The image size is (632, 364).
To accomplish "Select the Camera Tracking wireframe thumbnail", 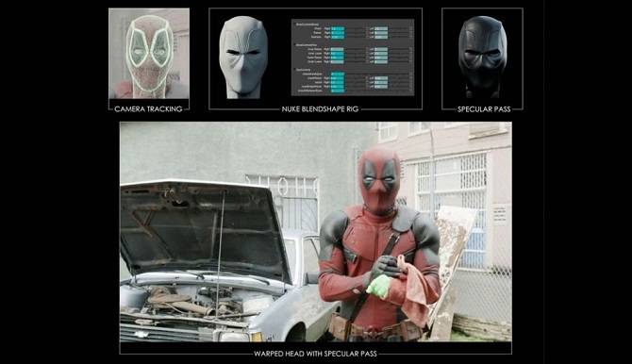I will click(x=149, y=53).
